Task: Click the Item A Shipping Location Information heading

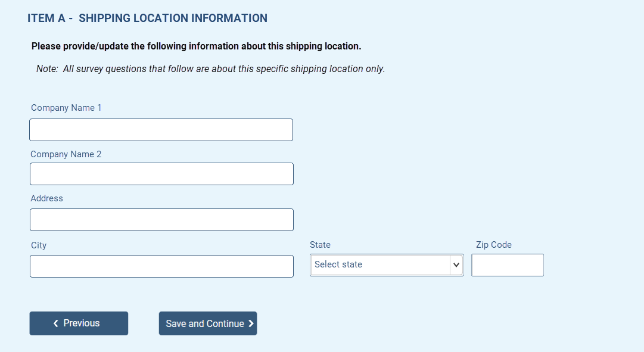Action: point(147,18)
